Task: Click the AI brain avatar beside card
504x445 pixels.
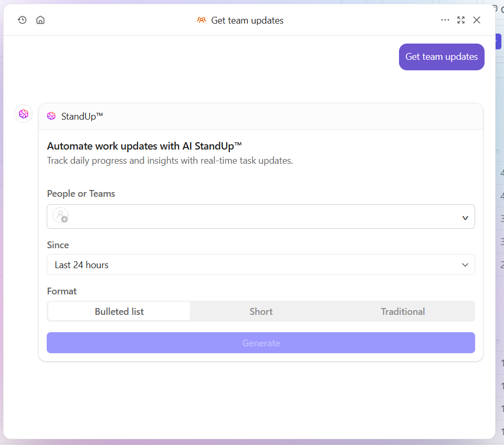Action: pos(24,114)
